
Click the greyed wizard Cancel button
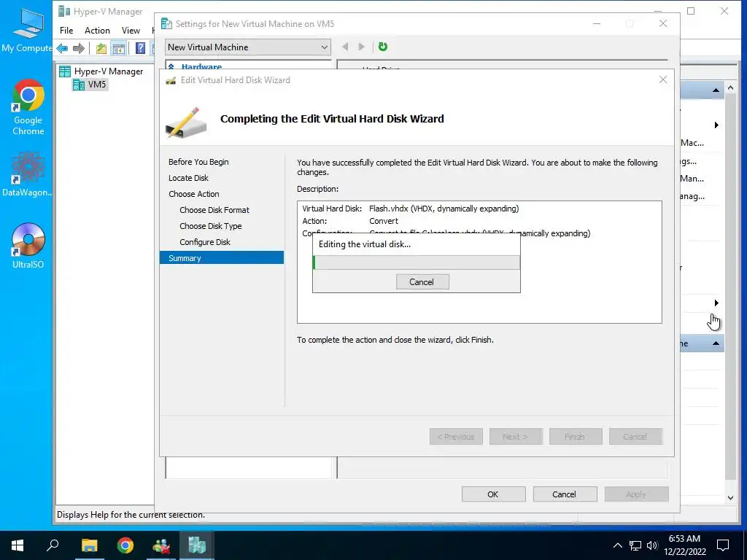[x=635, y=437]
